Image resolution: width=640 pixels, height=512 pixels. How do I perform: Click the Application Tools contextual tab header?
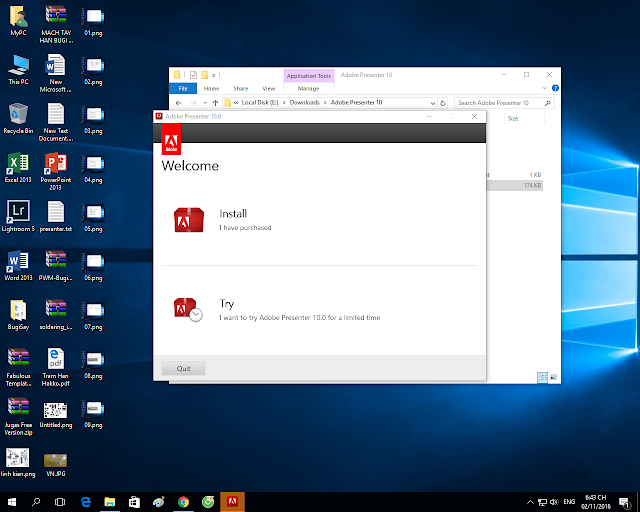(309, 76)
